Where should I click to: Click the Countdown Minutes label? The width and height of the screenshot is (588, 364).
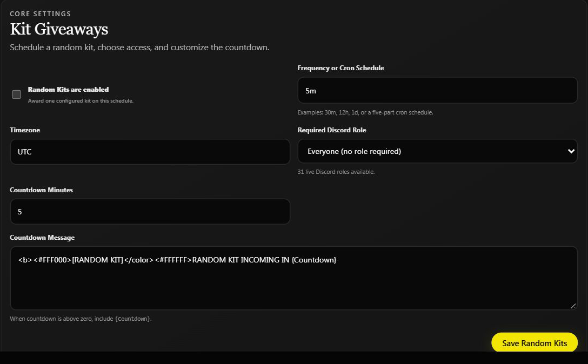(x=41, y=190)
